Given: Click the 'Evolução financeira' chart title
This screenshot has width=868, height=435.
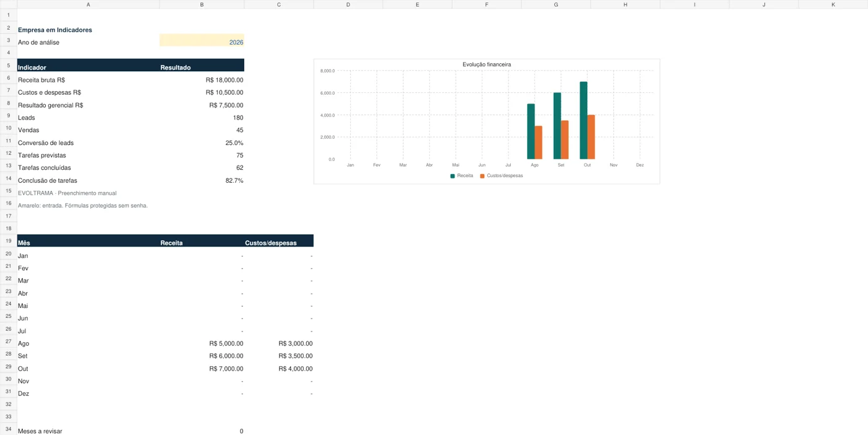Looking at the screenshot, I should pyautogui.click(x=487, y=64).
